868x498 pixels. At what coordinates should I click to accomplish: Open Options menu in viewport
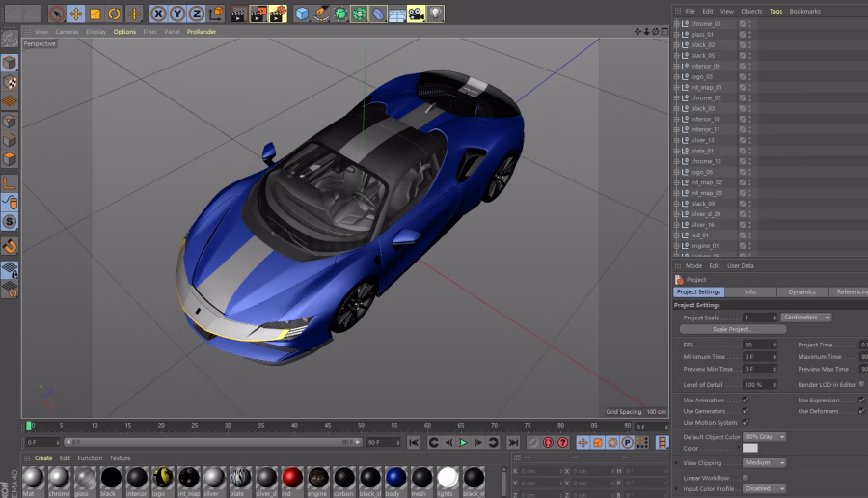(124, 32)
